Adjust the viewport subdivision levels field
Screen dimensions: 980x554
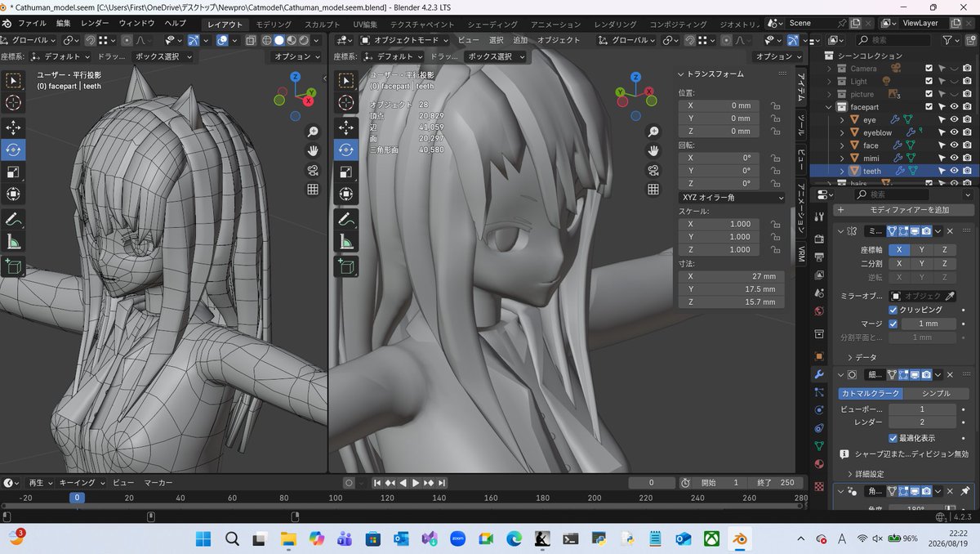(x=921, y=409)
